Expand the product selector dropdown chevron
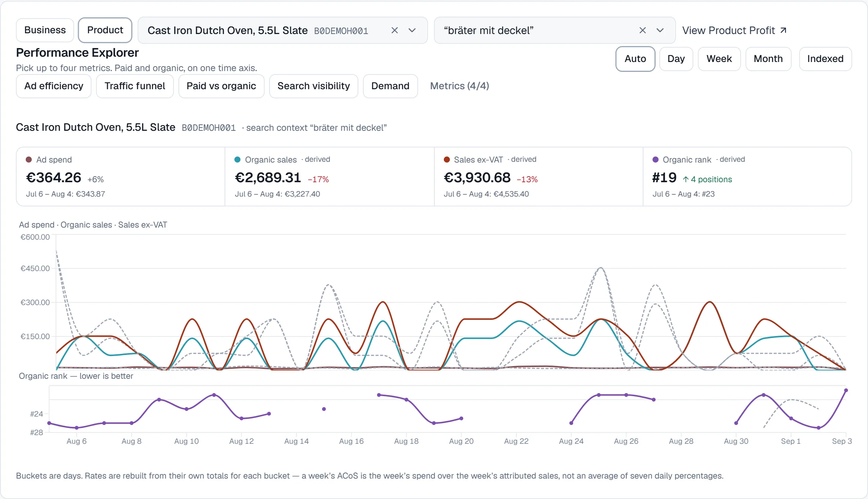The height and width of the screenshot is (499, 868). pos(412,30)
